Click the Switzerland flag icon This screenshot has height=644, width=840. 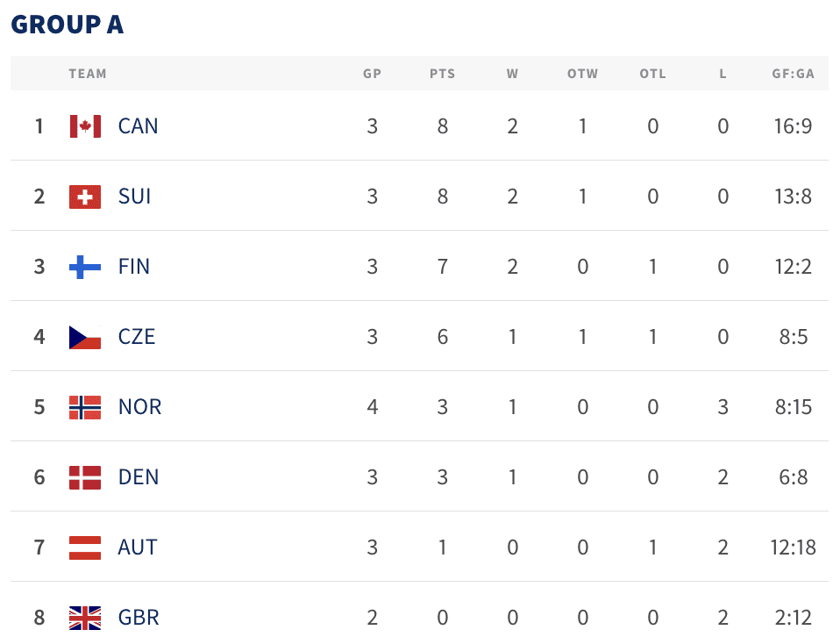pyautogui.click(x=85, y=197)
